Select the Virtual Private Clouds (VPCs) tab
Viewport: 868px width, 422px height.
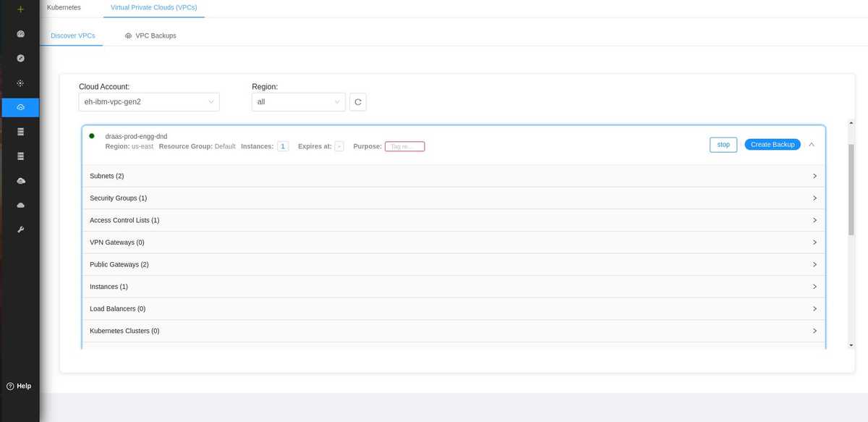click(154, 7)
